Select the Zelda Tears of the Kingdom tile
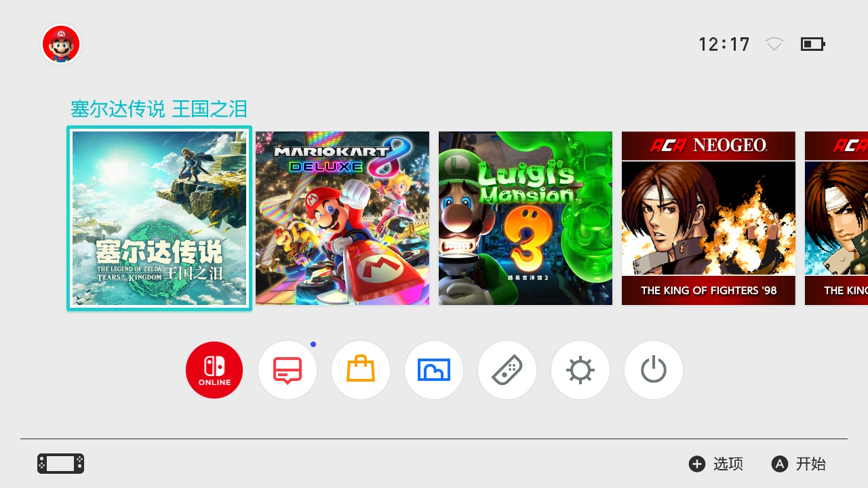 (x=159, y=218)
